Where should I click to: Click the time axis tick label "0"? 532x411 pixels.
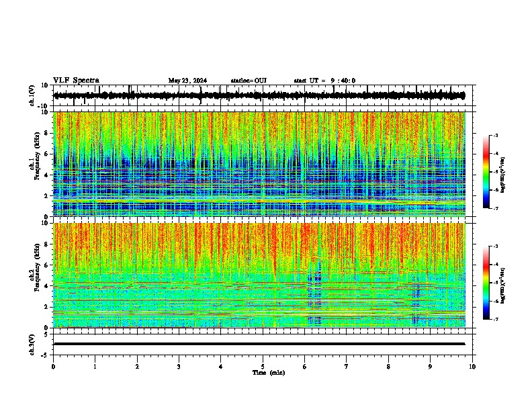(x=53, y=367)
